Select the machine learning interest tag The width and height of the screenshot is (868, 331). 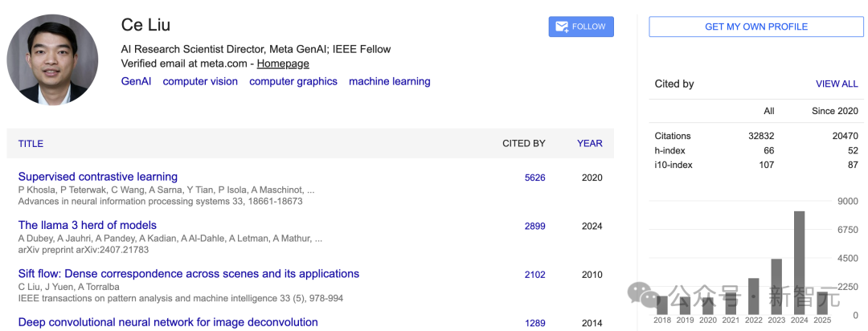(x=390, y=81)
